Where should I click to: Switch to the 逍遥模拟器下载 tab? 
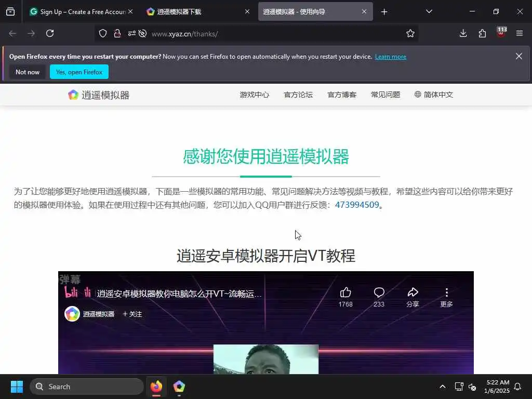pyautogui.click(x=197, y=11)
